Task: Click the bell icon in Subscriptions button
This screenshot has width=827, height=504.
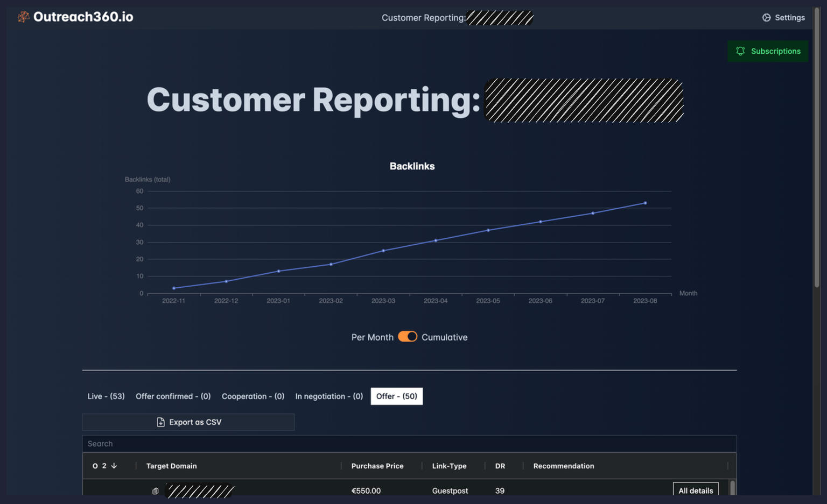Action: click(740, 51)
